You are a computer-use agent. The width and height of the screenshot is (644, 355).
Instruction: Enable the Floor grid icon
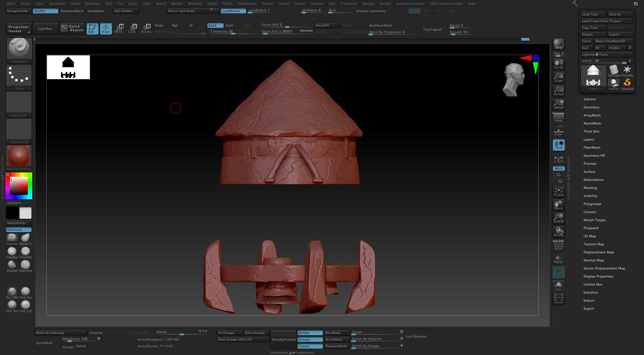coord(558,132)
